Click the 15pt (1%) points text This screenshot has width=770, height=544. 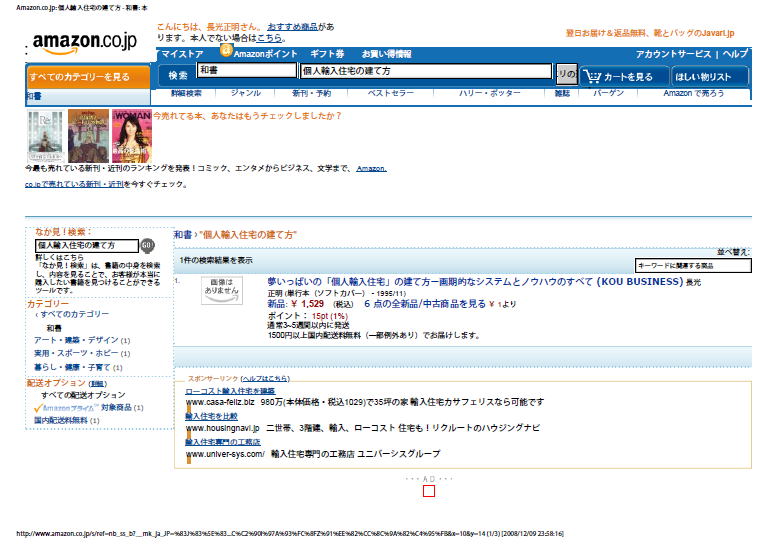tap(330, 316)
